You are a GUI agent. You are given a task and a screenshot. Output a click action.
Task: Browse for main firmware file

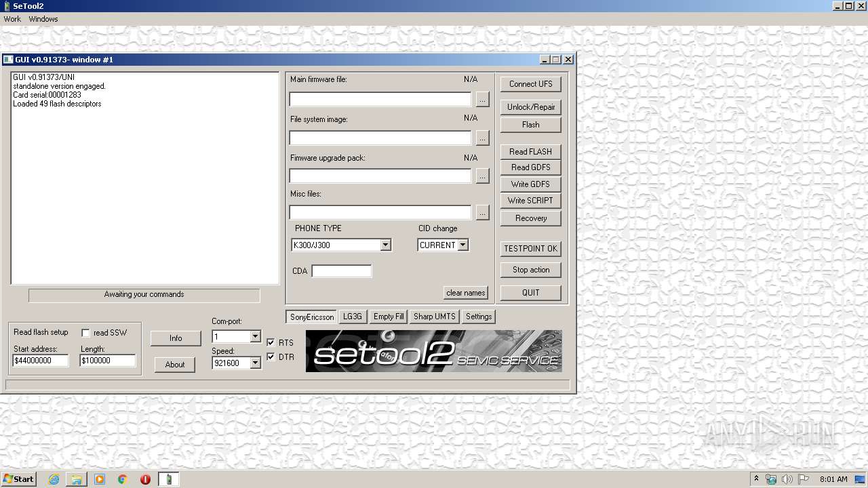pos(482,100)
